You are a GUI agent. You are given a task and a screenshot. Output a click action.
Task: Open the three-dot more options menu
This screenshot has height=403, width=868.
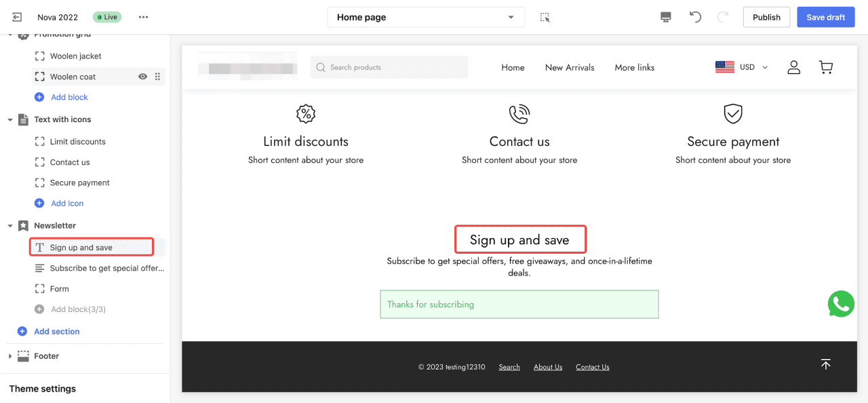(143, 17)
